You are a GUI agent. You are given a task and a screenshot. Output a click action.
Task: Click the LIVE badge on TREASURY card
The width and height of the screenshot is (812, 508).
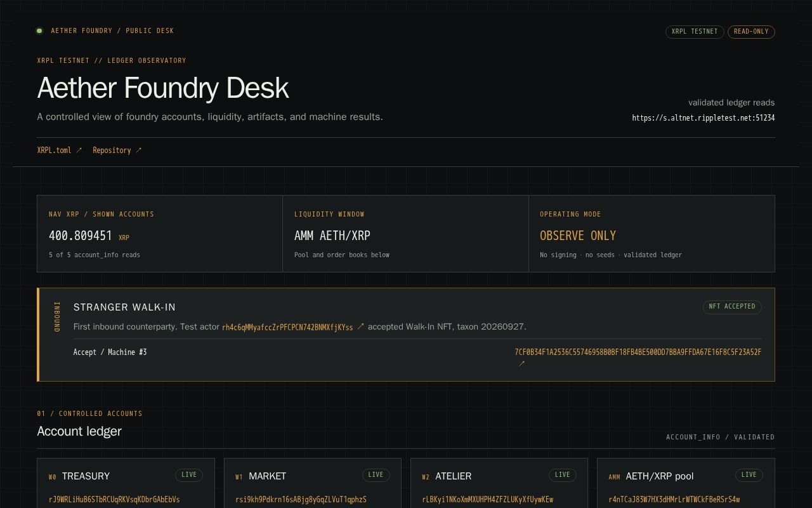189,475
